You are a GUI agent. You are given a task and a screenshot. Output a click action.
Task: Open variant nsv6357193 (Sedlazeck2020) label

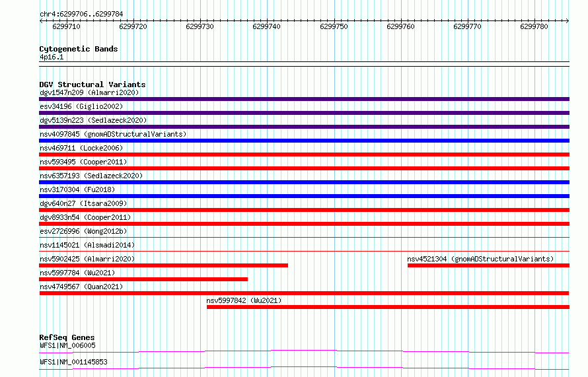pyautogui.click(x=91, y=176)
